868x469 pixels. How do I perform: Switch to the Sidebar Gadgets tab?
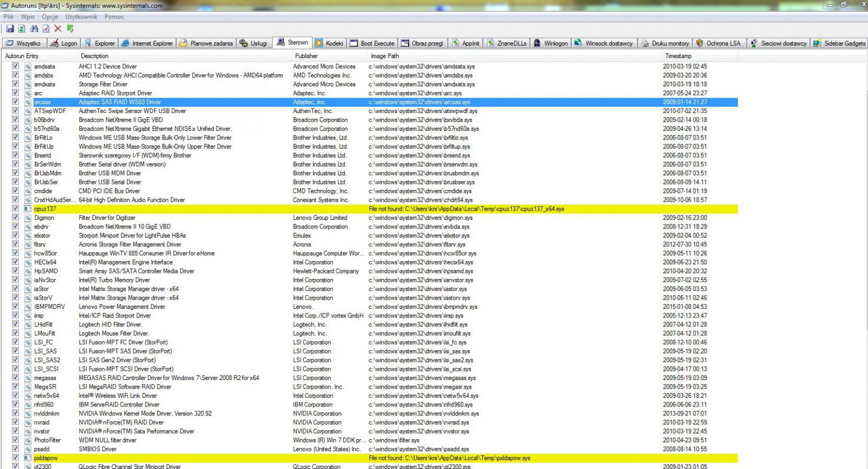tap(839, 43)
